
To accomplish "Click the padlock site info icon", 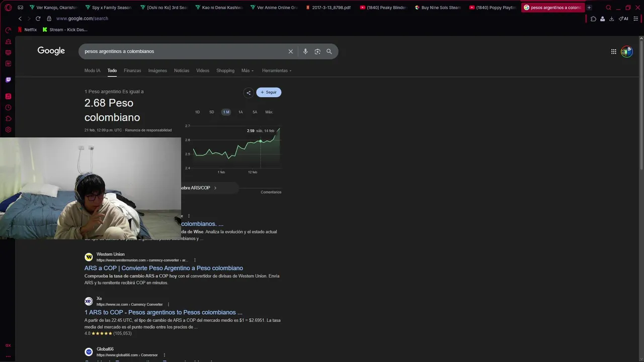I will [x=49, y=19].
